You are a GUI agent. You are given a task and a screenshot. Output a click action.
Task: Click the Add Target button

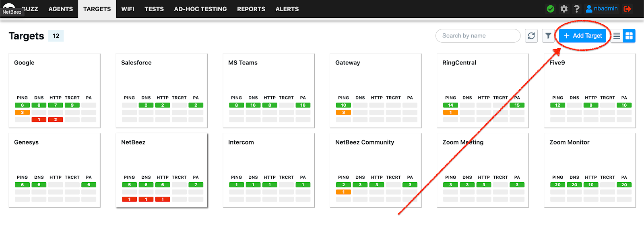click(582, 36)
